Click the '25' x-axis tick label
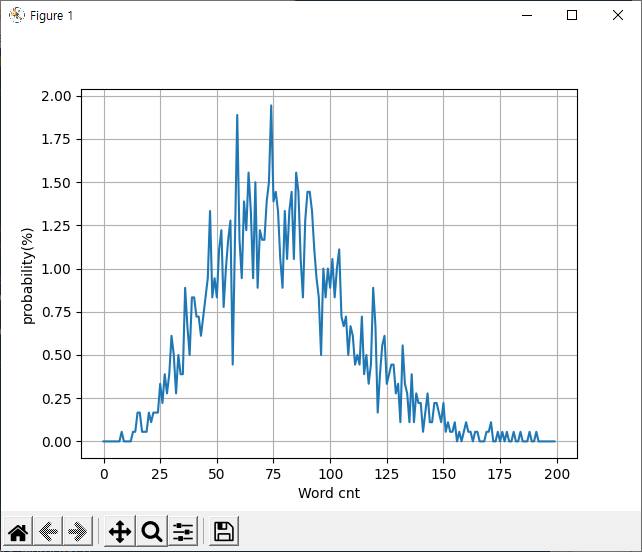Viewport: 642px width, 552px height. pyautogui.click(x=160, y=474)
